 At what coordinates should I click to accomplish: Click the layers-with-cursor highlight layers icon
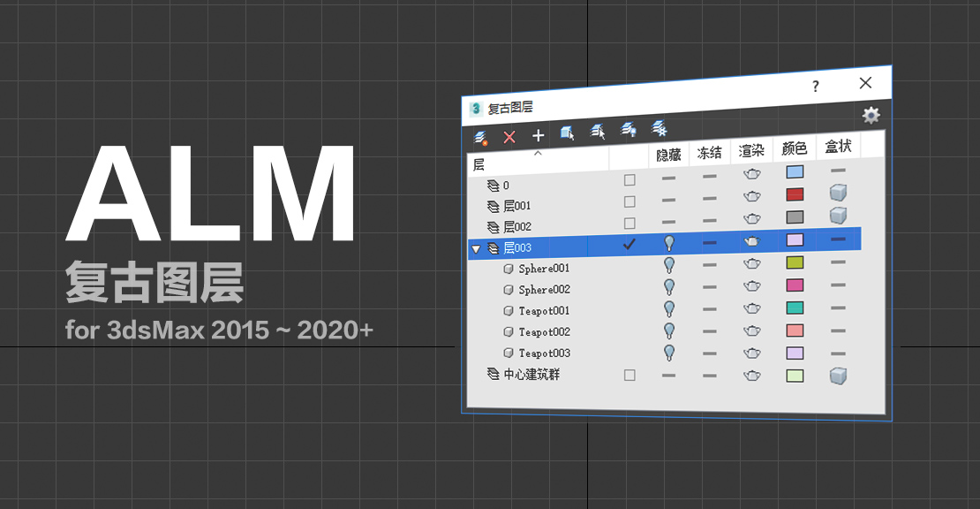tap(598, 132)
